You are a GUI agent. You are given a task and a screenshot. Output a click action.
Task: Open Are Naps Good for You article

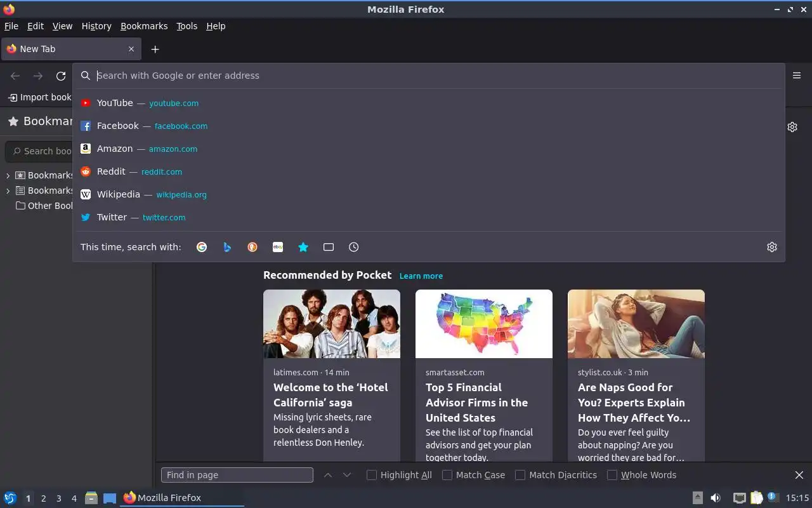pos(636,376)
